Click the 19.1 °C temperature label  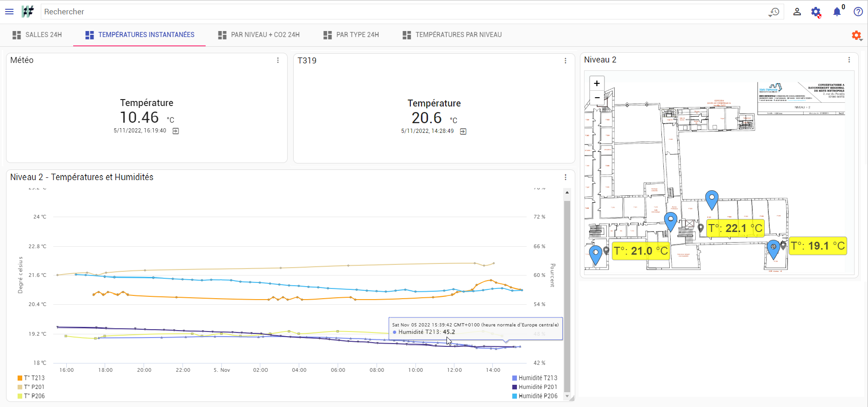coord(818,246)
